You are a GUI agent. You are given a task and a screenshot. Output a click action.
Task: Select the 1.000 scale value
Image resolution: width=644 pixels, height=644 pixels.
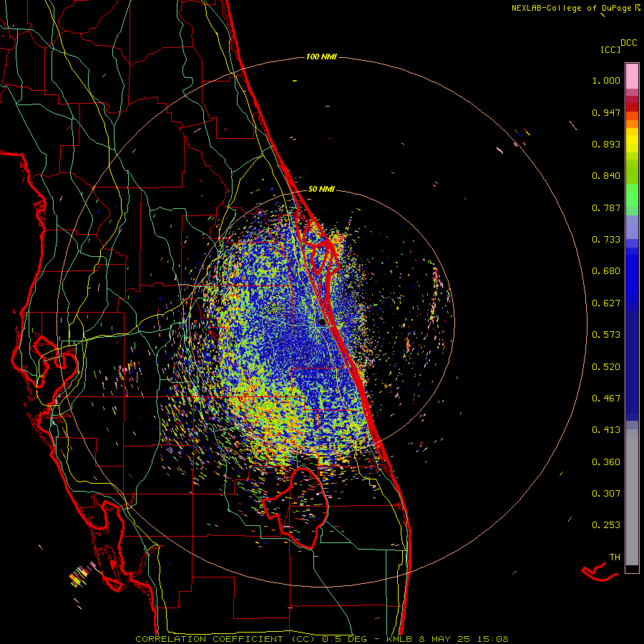click(606, 80)
